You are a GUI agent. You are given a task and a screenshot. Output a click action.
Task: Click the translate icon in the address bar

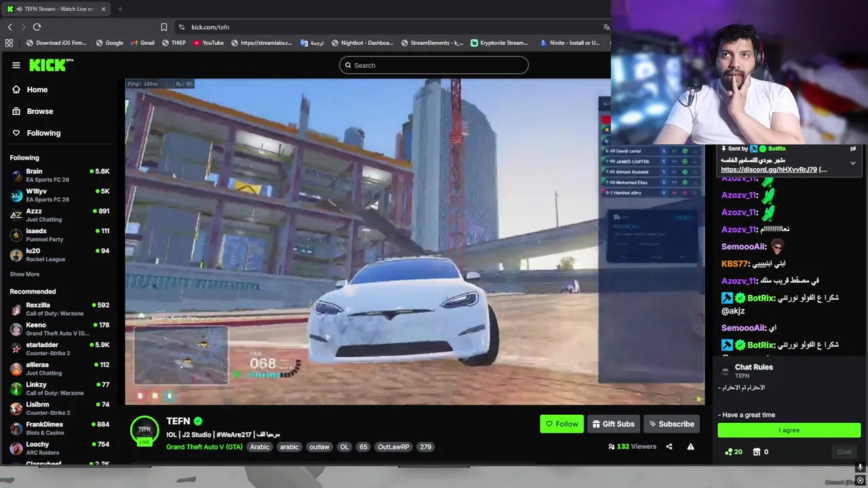(x=606, y=27)
